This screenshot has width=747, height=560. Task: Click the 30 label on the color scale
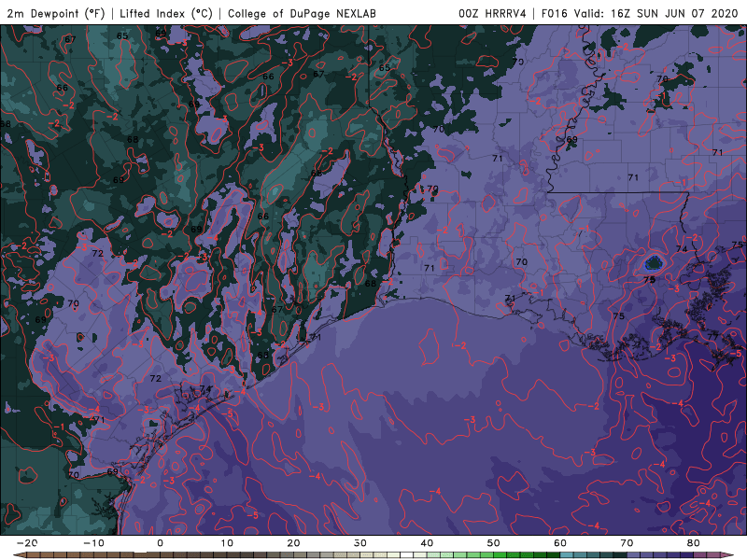click(360, 543)
